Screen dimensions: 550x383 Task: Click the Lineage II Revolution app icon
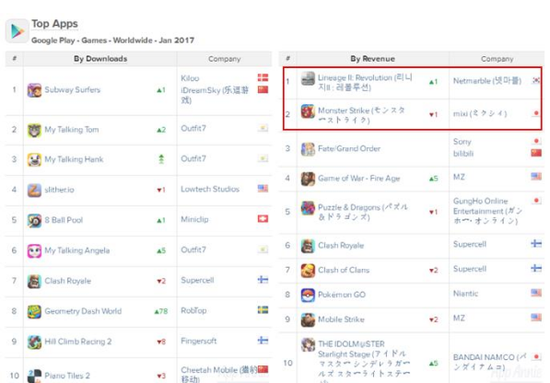point(308,79)
